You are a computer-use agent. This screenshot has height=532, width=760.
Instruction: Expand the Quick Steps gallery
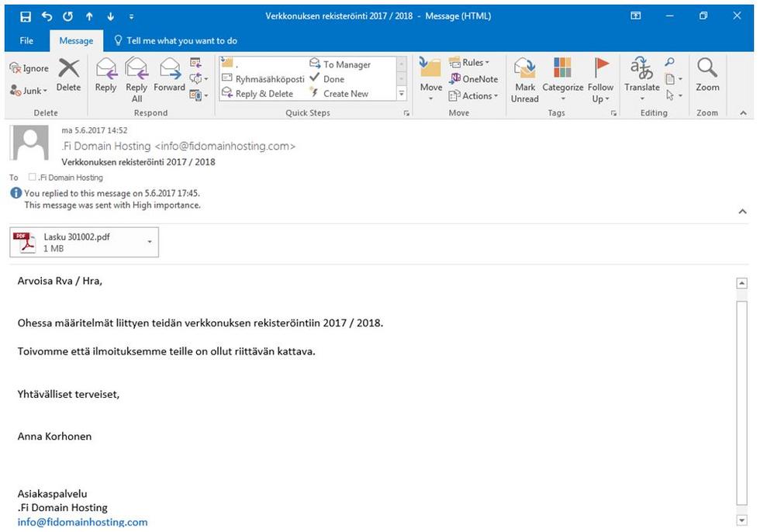click(x=402, y=94)
